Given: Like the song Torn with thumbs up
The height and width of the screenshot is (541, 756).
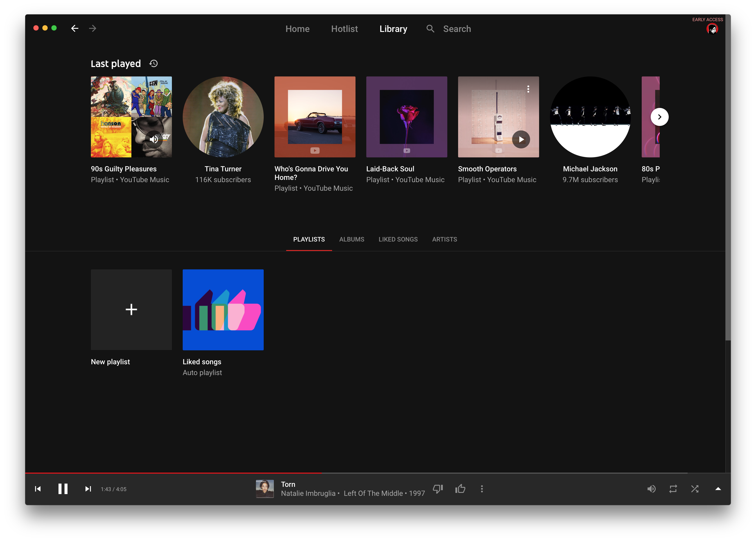Looking at the screenshot, I should [x=460, y=489].
